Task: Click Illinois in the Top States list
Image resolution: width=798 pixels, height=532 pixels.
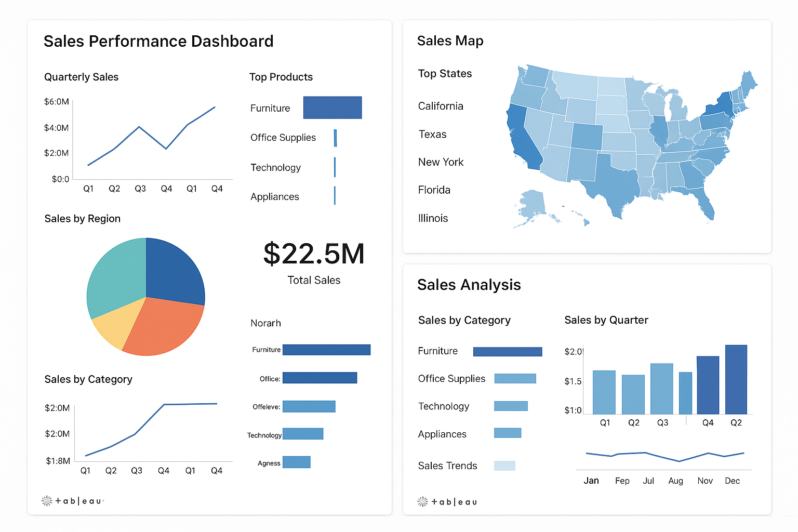Action: point(433,218)
